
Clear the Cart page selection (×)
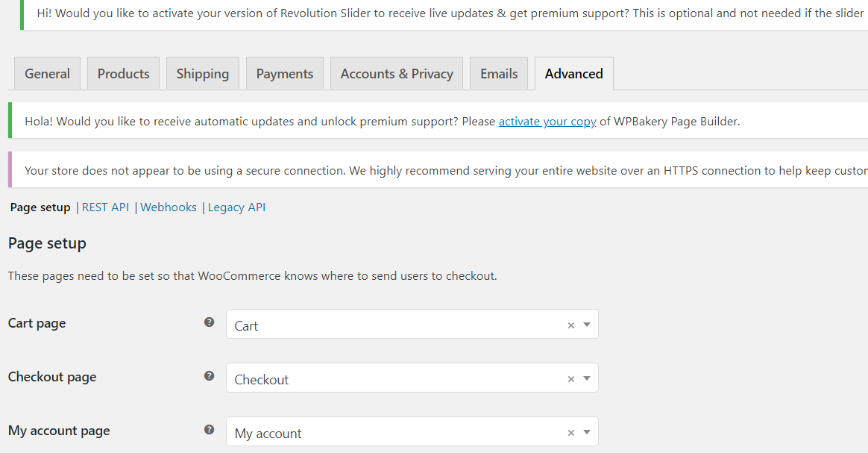[571, 325]
